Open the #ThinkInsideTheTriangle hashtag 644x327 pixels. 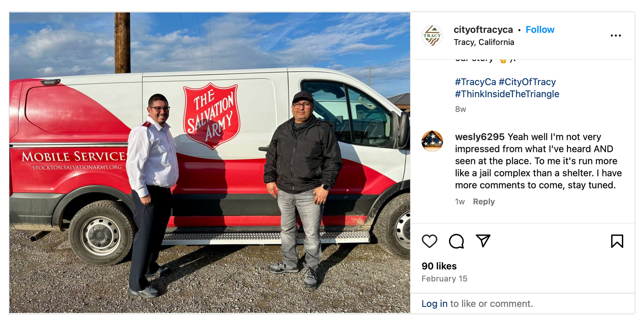[x=507, y=94]
